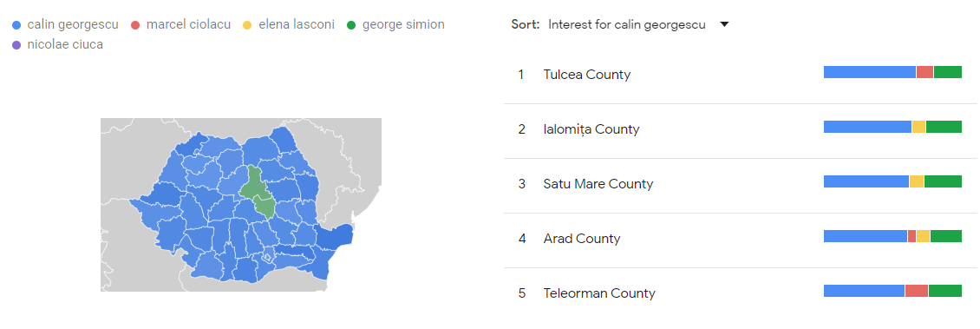Click Arad County's red bar segment
The image size is (980, 329).
coord(911,236)
